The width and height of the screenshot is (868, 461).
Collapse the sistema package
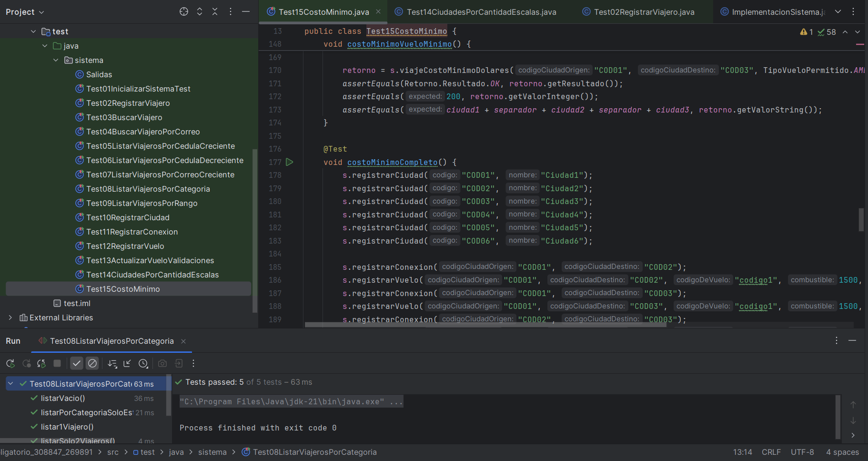pyautogui.click(x=56, y=60)
